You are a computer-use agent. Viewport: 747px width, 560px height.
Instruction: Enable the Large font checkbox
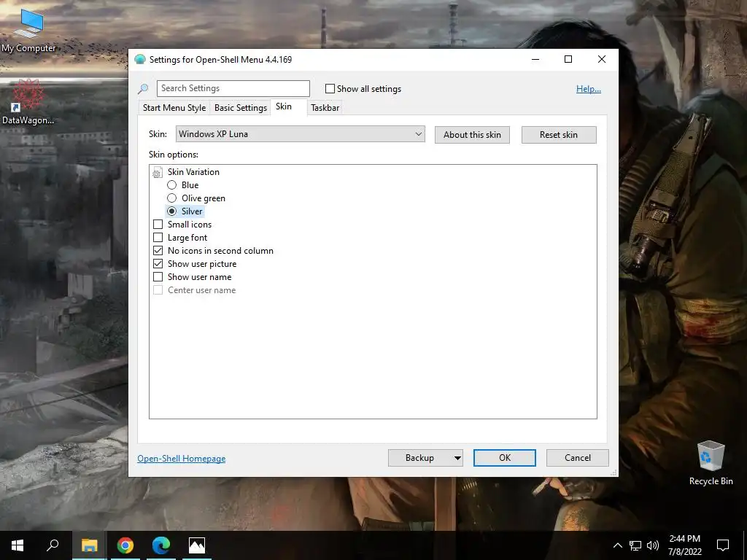coord(158,238)
